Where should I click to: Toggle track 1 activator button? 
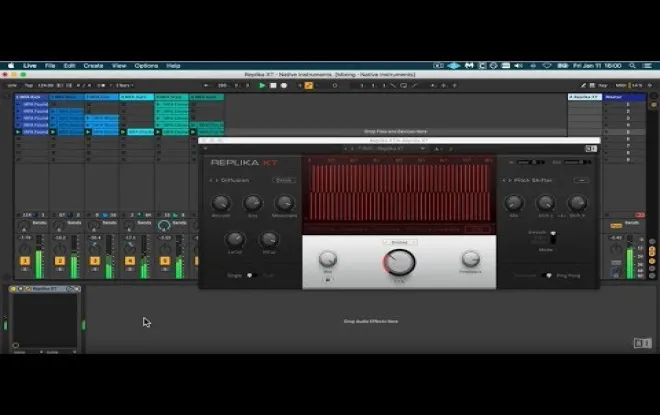(25, 261)
